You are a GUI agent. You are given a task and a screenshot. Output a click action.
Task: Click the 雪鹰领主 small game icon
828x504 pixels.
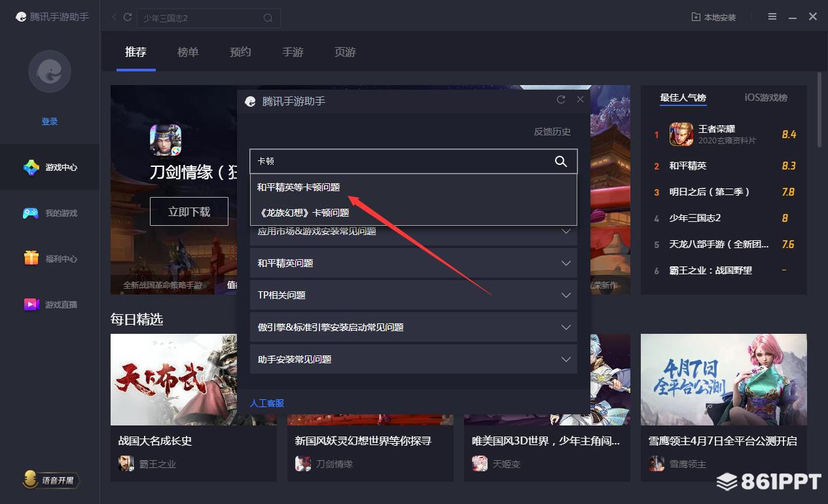pyautogui.click(x=657, y=463)
